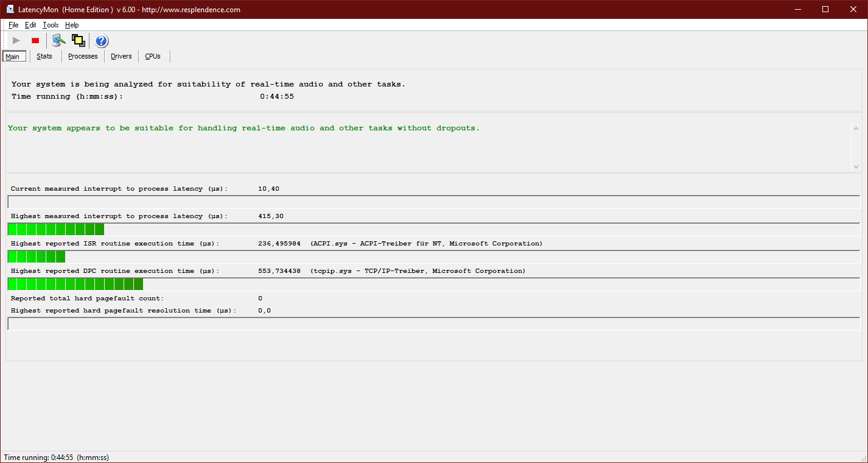Image resolution: width=868 pixels, height=463 pixels.
Task: Start monitoring with the gray play button
Action: [16, 41]
